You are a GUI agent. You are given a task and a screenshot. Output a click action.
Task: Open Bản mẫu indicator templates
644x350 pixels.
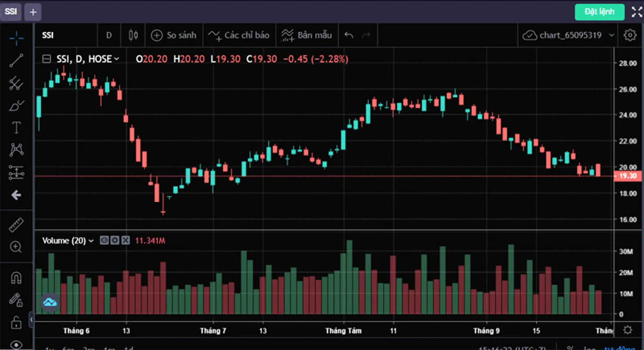[x=306, y=35]
